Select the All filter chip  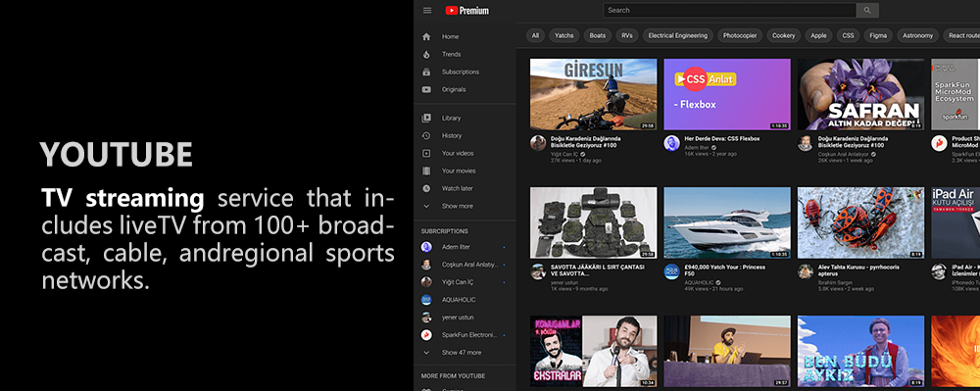[x=535, y=35]
